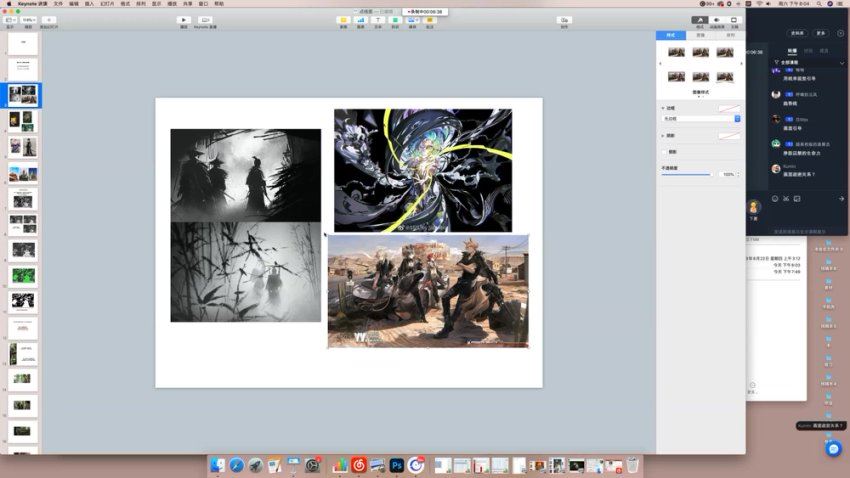The image size is (850, 478).
Task: Open System Preferences from the Dock
Action: click(x=312, y=465)
